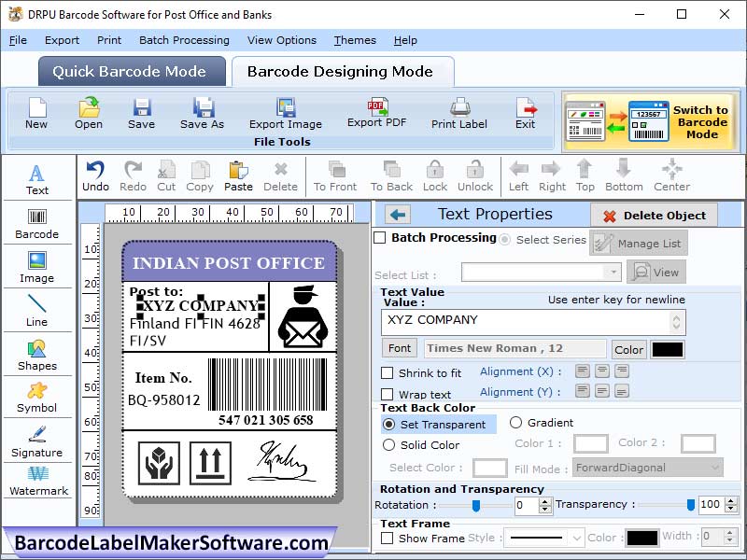The image size is (747, 560).
Task: Switch to Barcode Mode
Action: coord(650,122)
